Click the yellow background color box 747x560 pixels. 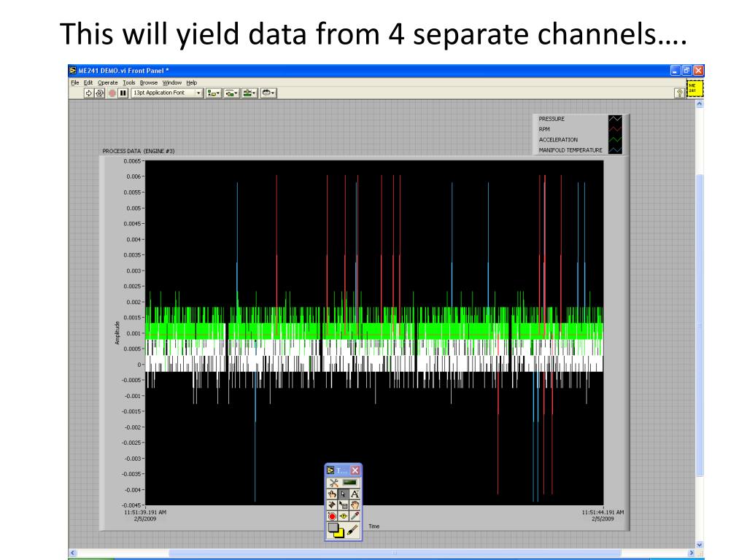point(340,534)
